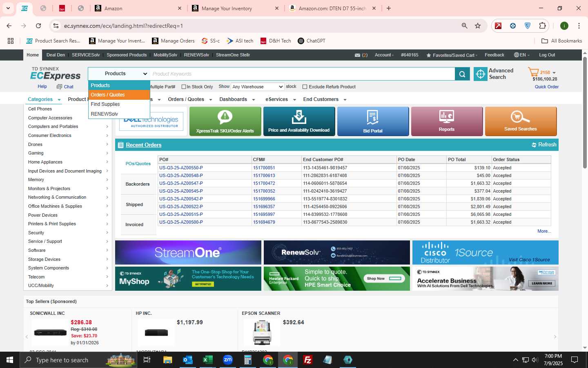
Task: Open D&H Tech bookmark
Action: 276,41
